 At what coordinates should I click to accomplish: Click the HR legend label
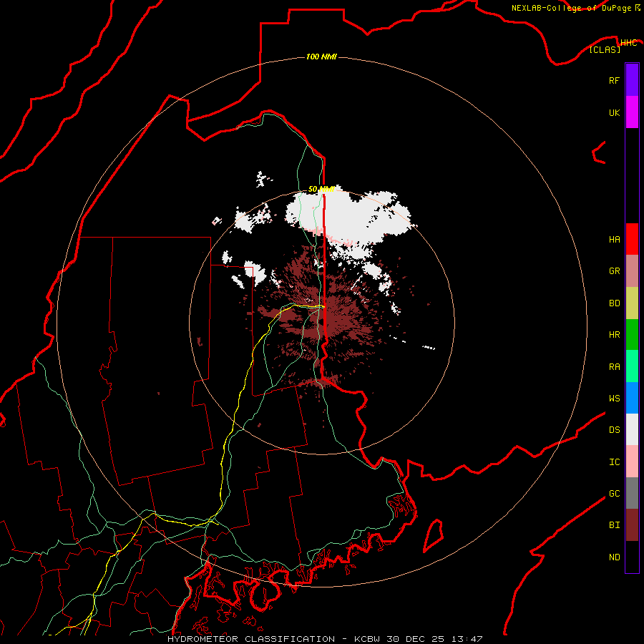coord(614,335)
